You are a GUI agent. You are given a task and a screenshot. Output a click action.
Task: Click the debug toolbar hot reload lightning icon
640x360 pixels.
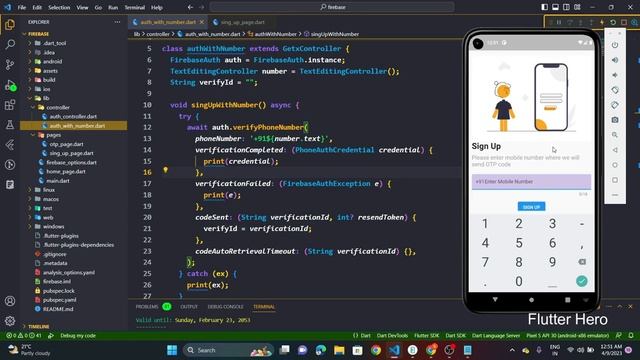602,22
